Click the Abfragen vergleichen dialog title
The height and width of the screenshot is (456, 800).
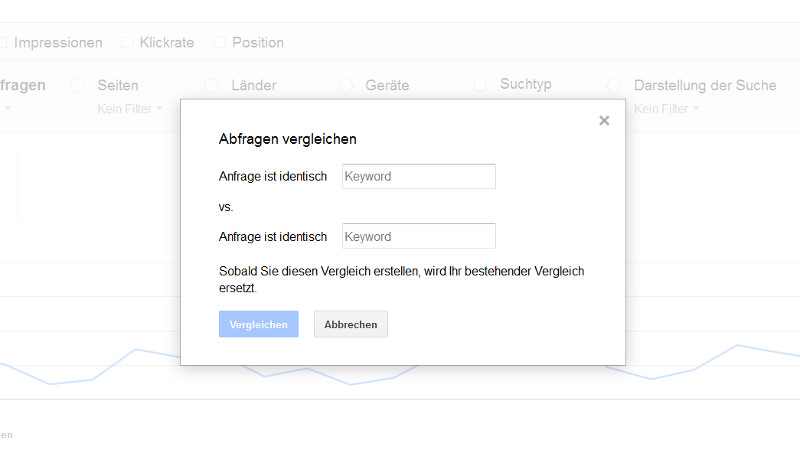click(287, 140)
